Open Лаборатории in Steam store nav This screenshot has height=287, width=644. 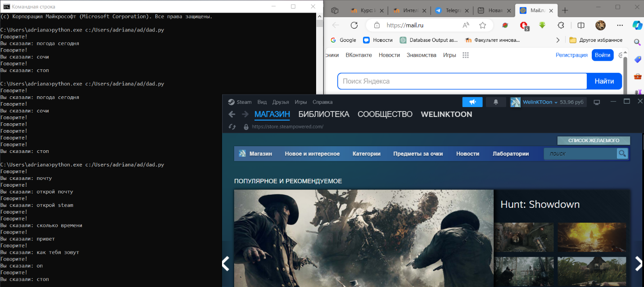pos(511,153)
